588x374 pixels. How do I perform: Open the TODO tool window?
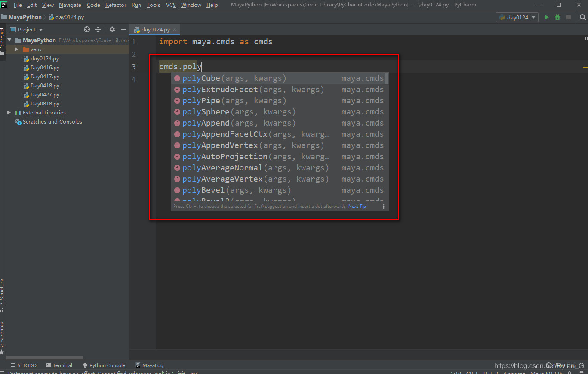pyautogui.click(x=24, y=365)
